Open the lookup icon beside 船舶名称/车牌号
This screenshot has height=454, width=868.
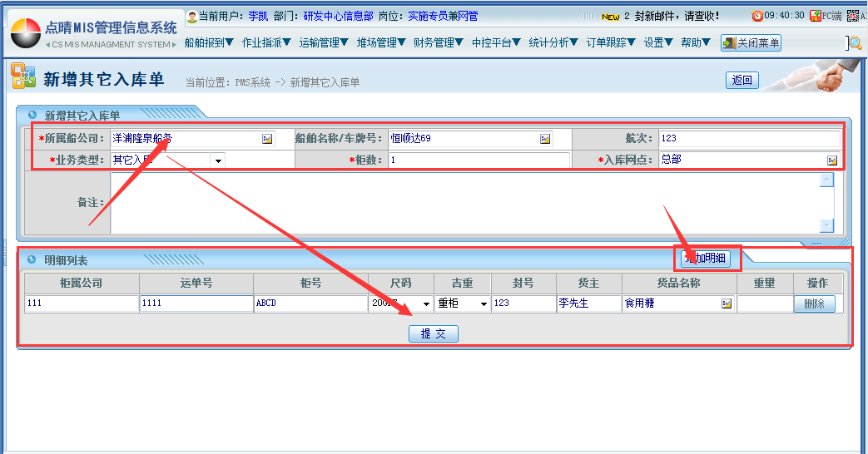pos(545,139)
